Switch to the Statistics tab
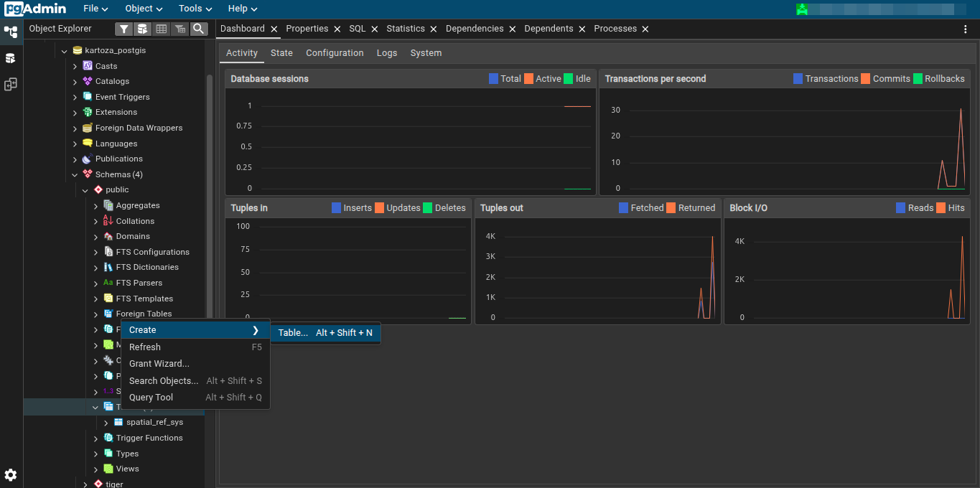This screenshot has height=488, width=980. 406,29
